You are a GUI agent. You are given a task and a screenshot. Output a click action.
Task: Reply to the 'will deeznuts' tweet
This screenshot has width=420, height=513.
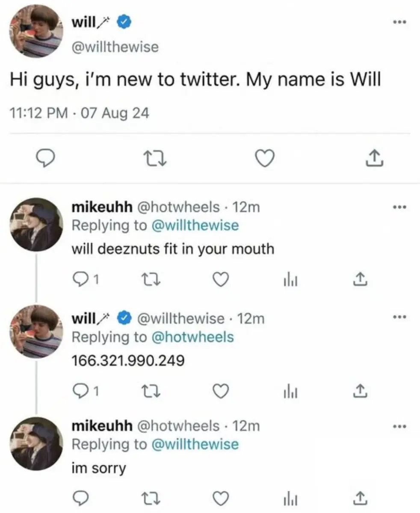coord(79,279)
